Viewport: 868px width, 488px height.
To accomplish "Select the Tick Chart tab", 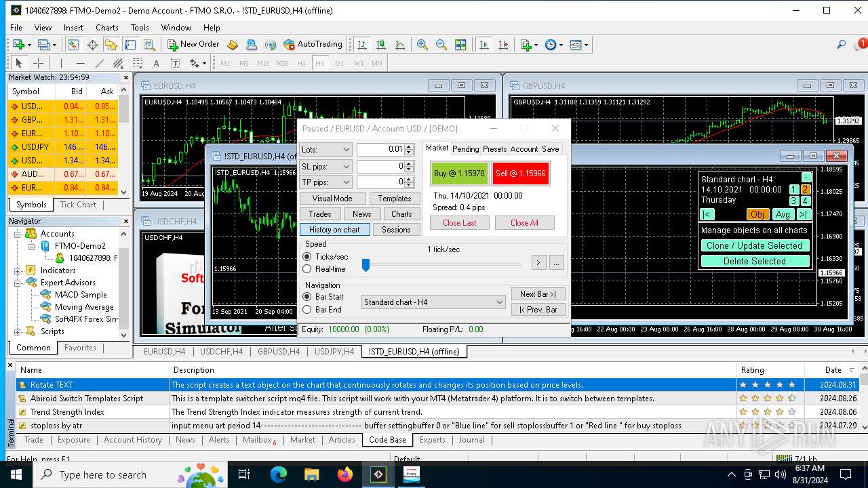I will point(79,205).
